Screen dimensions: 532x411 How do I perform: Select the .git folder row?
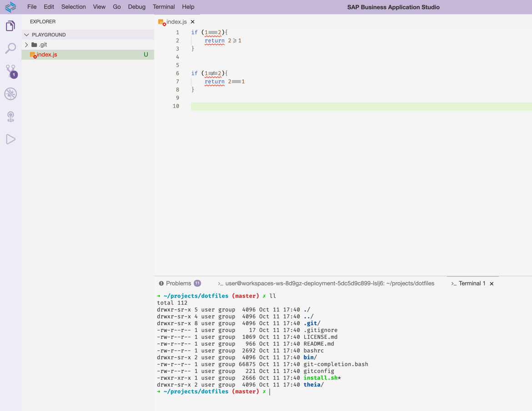coord(88,45)
